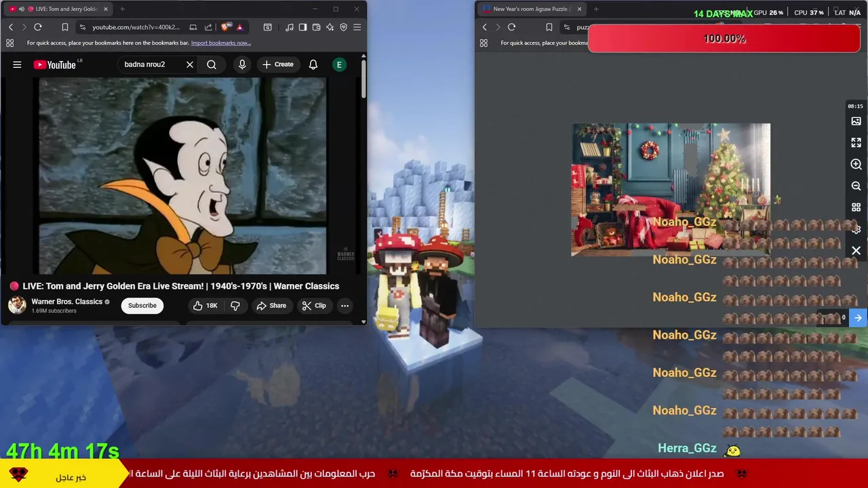The width and height of the screenshot is (868, 488).
Task: Reload the jigsaw puzzle page
Action: 511,27
